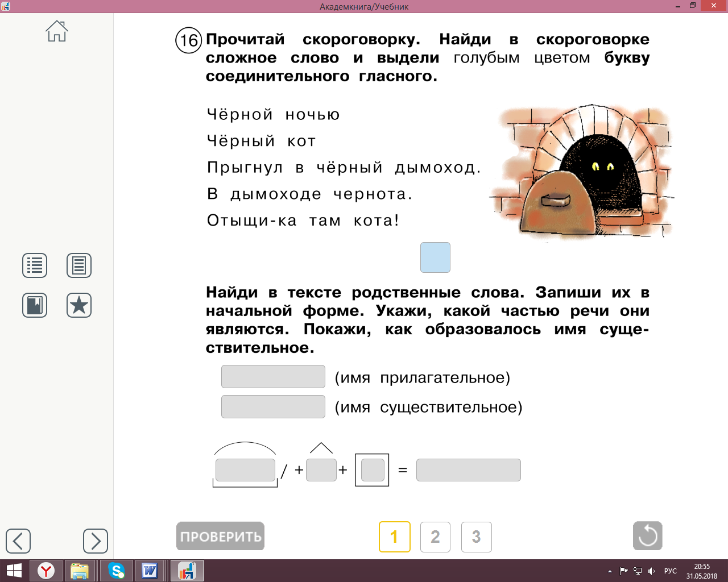Go to the home screen icon
The image size is (728, 582).
[57, 31]
